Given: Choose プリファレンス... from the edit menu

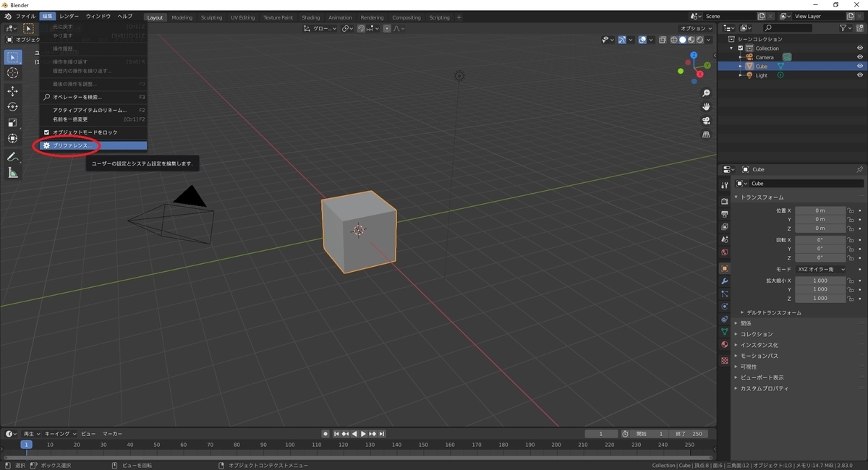Looking at the screenshot, I should click(93, 145).
